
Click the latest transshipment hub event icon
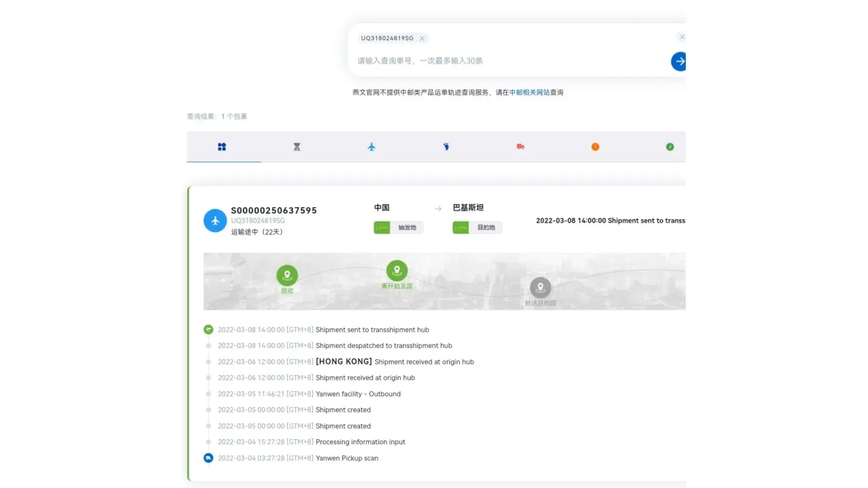point(208,330)
